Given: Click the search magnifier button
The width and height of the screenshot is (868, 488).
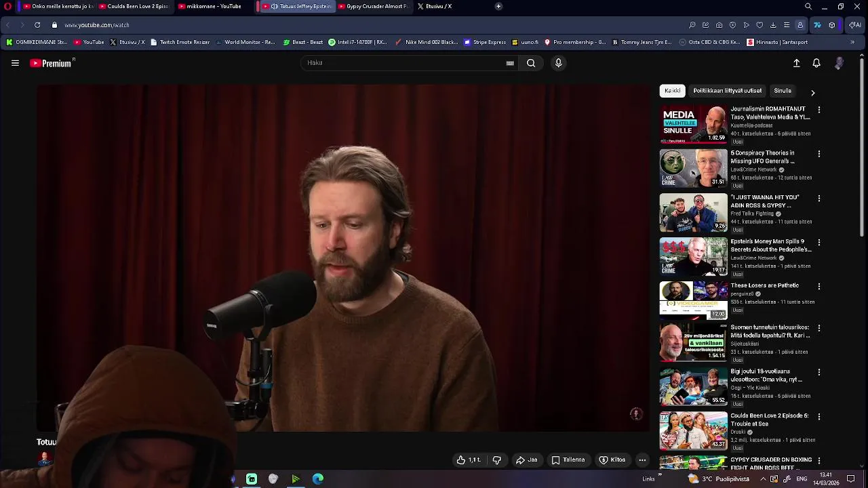Looking at the screenshot, I should click(x=531, y=63).
